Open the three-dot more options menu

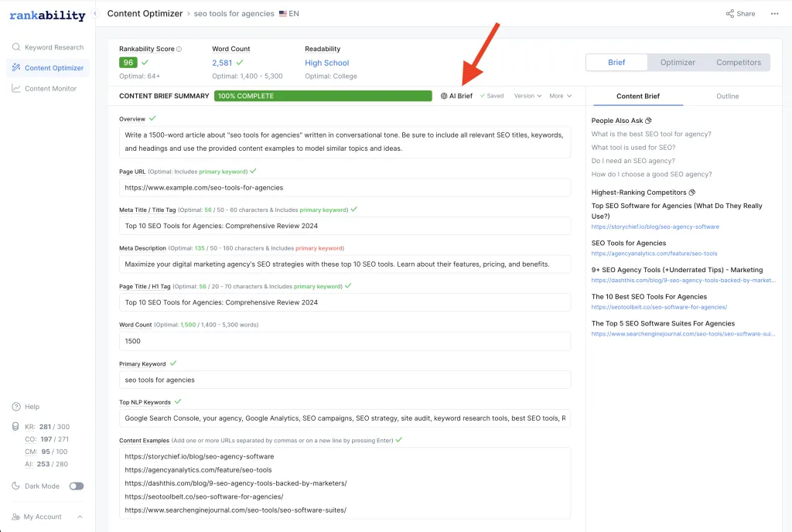click(x=774, y=14)
